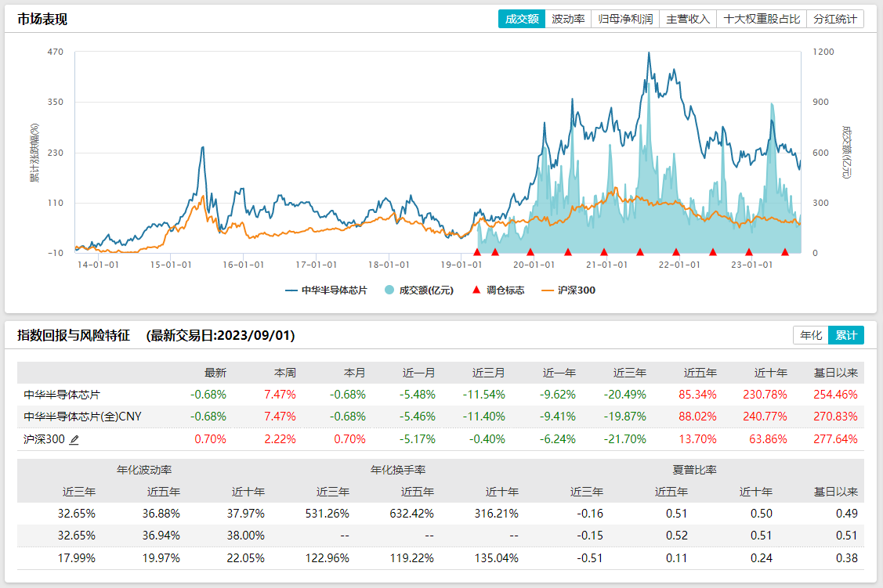Click the 夏普比率 header in risk table
The width and height of the screenshot is (883, 588).
[x=694, y=470]
